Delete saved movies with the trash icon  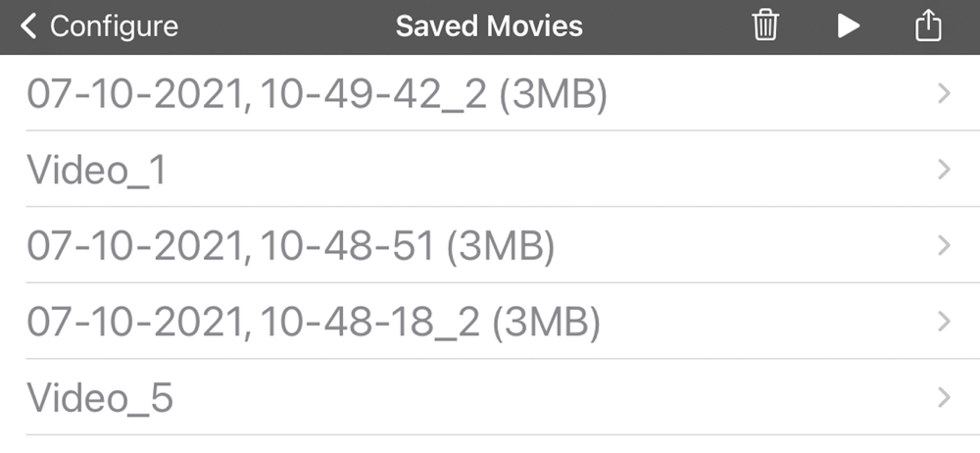(765, 26)
